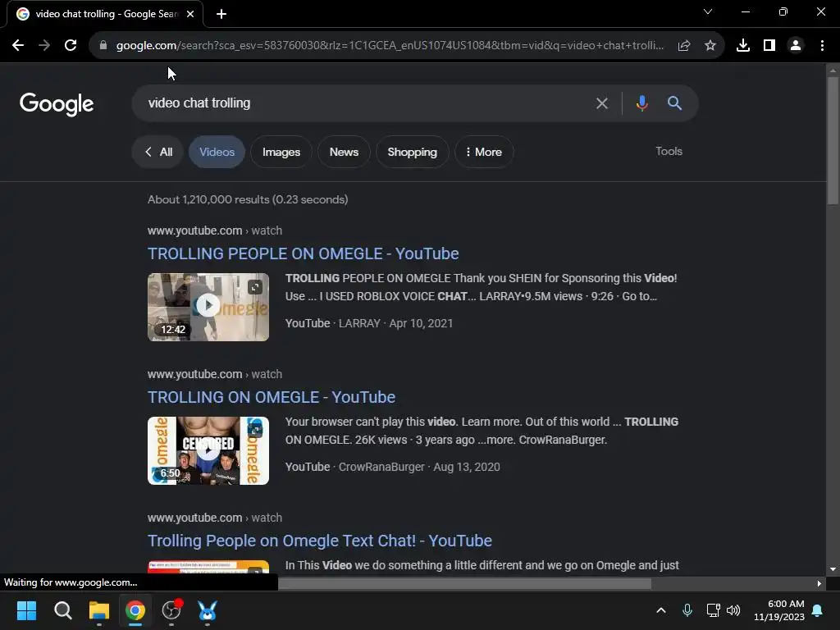Toggle the Chrome side panel
Image resolution: width=840 pixels, height=630 pixels.
tap(769, 46)
